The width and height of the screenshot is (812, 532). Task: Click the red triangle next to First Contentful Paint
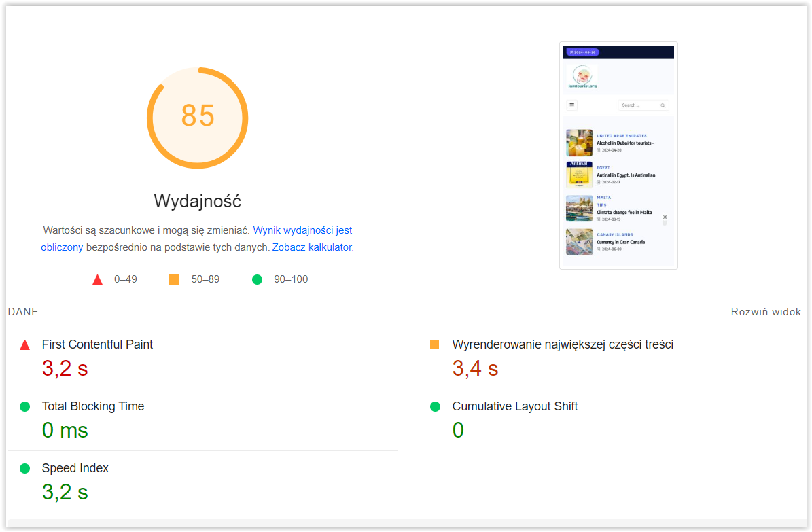tap(24, 345)
